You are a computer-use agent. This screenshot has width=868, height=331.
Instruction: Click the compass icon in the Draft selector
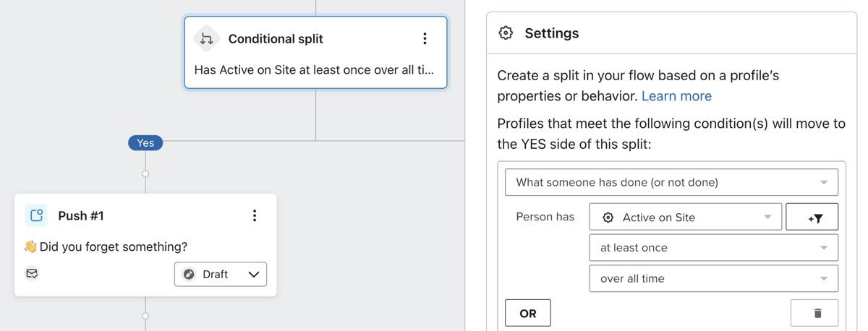tap(190, 275)
